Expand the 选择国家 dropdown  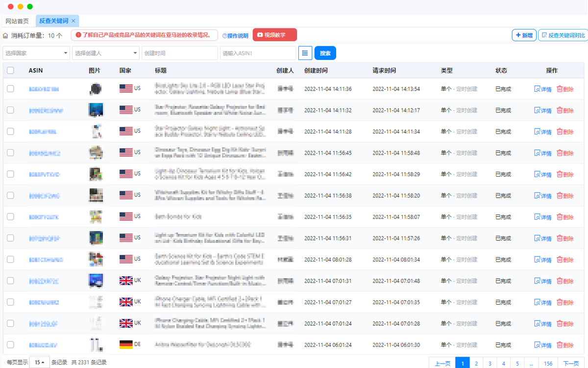tap(37, 53)
